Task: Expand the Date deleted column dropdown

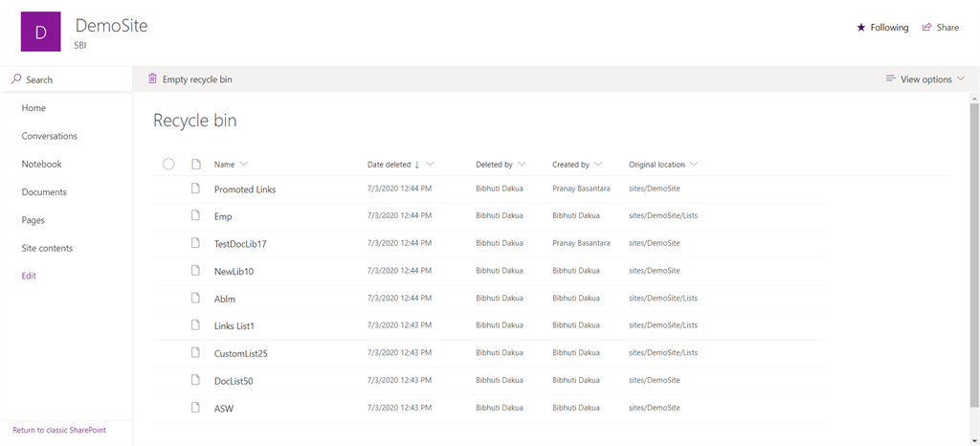Action: coord(430,165)
